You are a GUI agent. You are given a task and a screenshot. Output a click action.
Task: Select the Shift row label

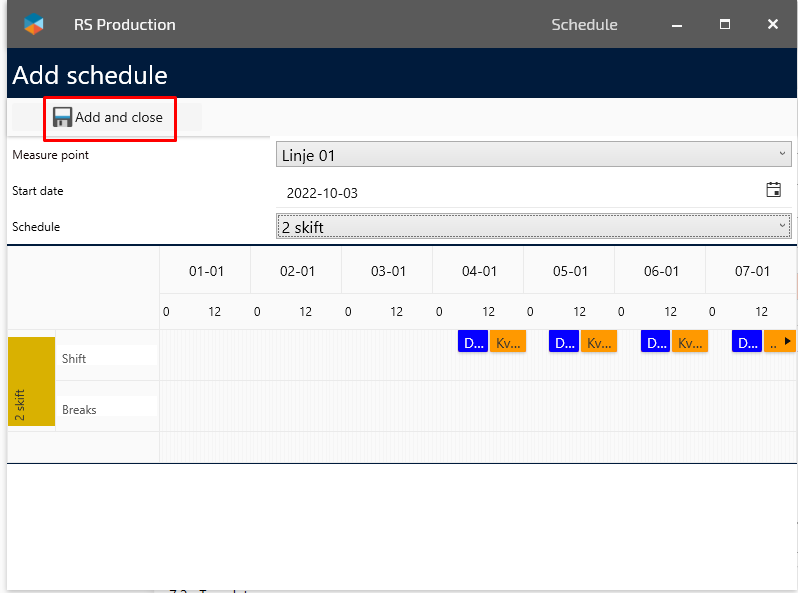click(x=75, y=358)
